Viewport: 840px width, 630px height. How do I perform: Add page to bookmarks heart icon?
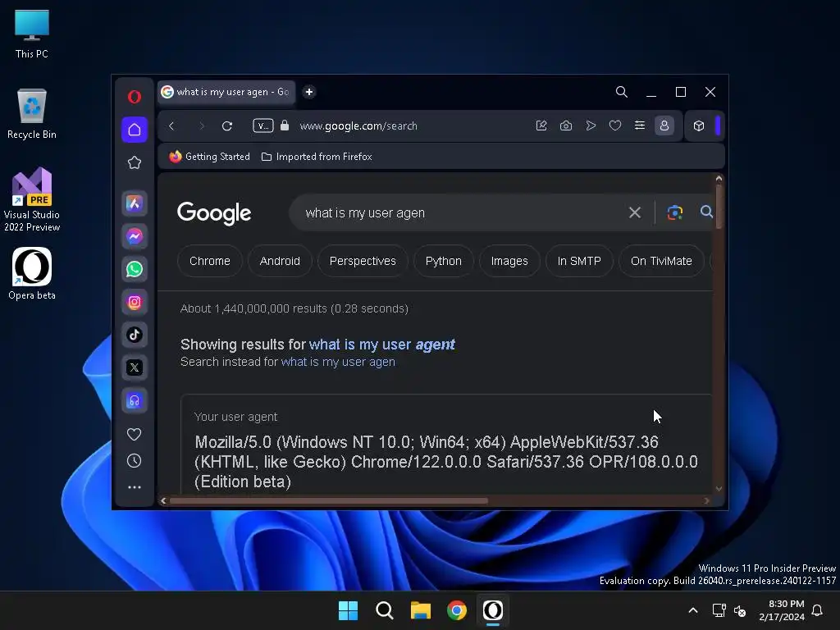pos(615,126)
